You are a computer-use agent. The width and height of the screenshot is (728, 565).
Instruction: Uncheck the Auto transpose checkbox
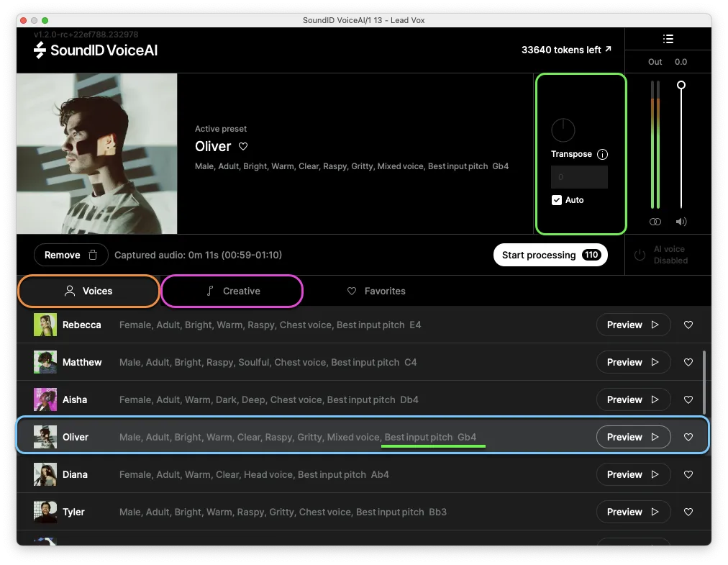(x=557, y=200)
